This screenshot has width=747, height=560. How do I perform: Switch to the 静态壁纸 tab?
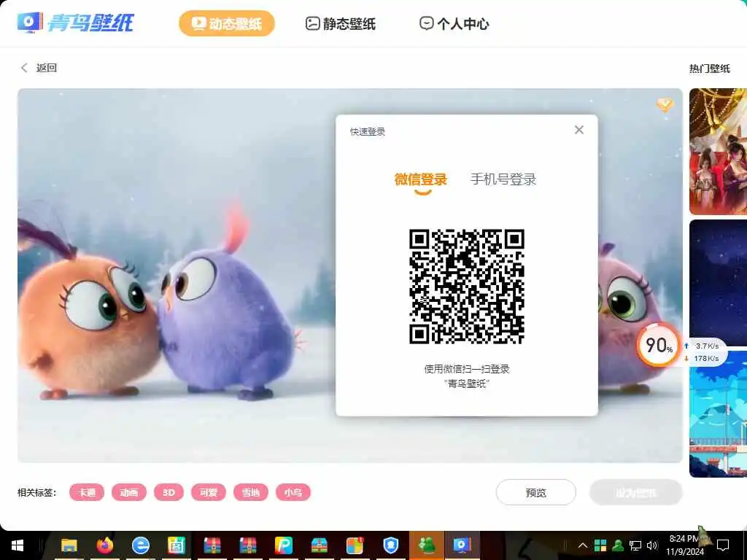click(x=340, y=24)
